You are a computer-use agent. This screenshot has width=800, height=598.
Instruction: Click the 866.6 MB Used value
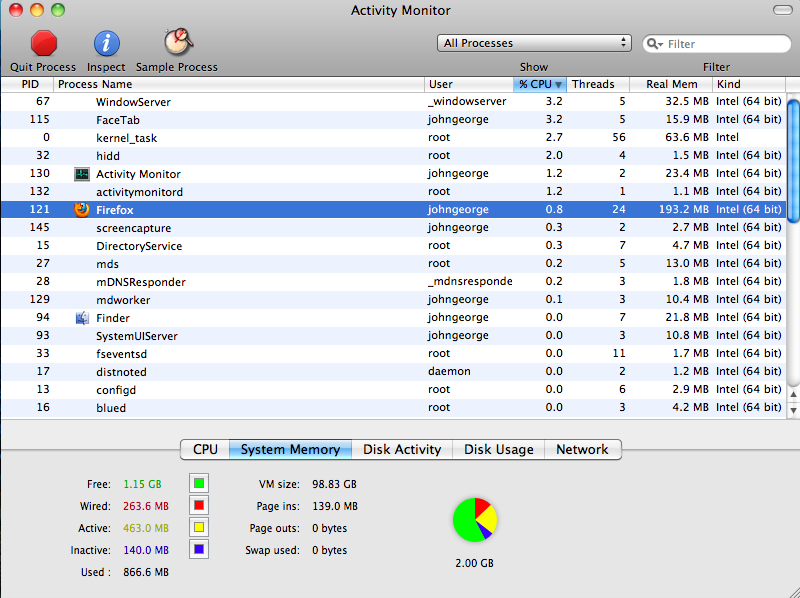click(146, 572)
